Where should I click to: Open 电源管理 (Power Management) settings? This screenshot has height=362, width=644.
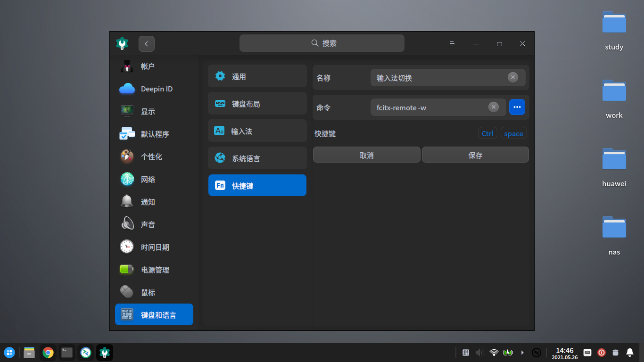coord(154,270)
